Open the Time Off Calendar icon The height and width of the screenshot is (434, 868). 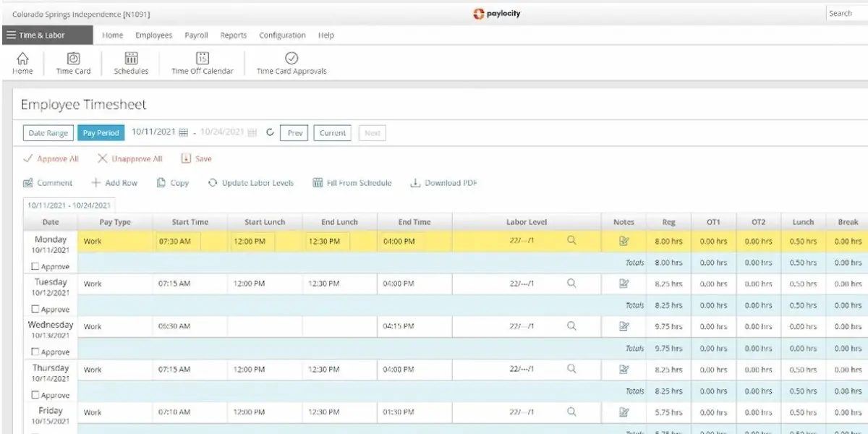(203, 59)
